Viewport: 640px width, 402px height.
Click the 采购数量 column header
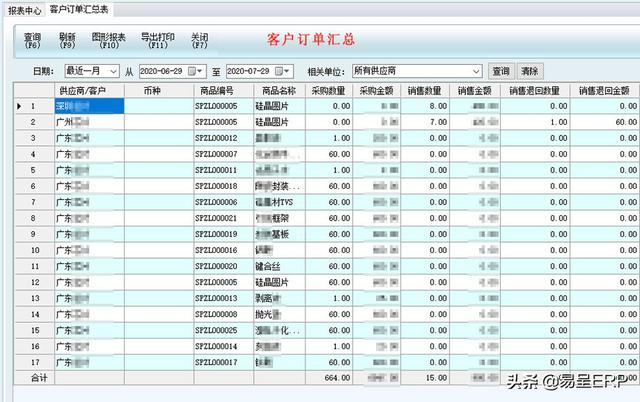(x=329, y=90)
